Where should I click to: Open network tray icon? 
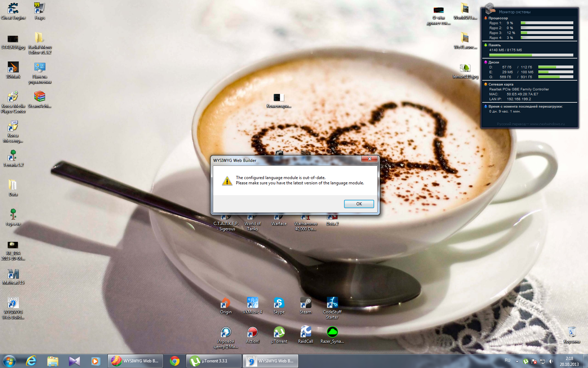[x=542, y=361]
